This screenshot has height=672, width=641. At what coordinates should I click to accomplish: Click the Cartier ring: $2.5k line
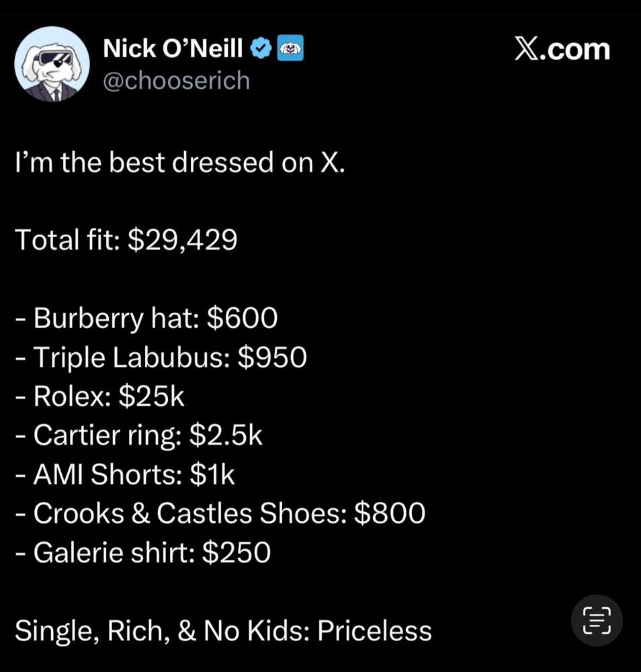click(139, 435)
